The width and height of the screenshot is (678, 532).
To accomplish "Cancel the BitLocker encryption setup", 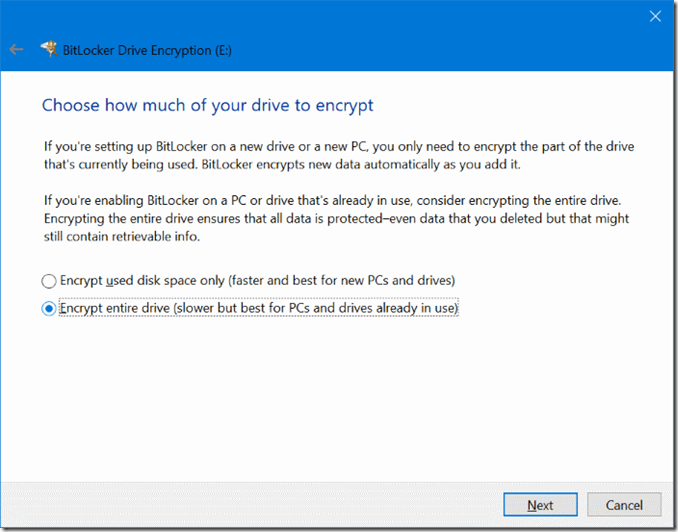I will point(624,504).
